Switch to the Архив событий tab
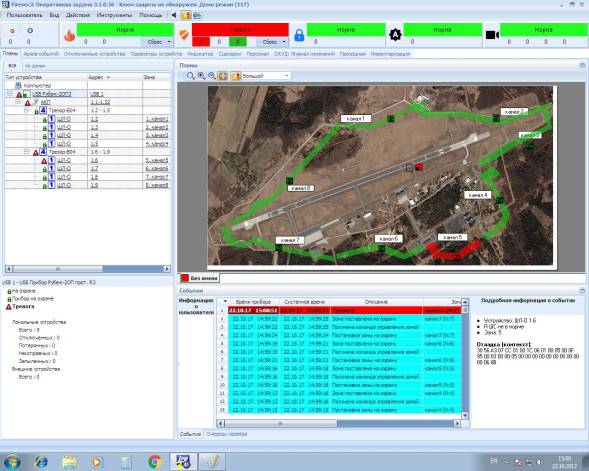This screenshot has width=589, height=471. [x=41, y=54]
